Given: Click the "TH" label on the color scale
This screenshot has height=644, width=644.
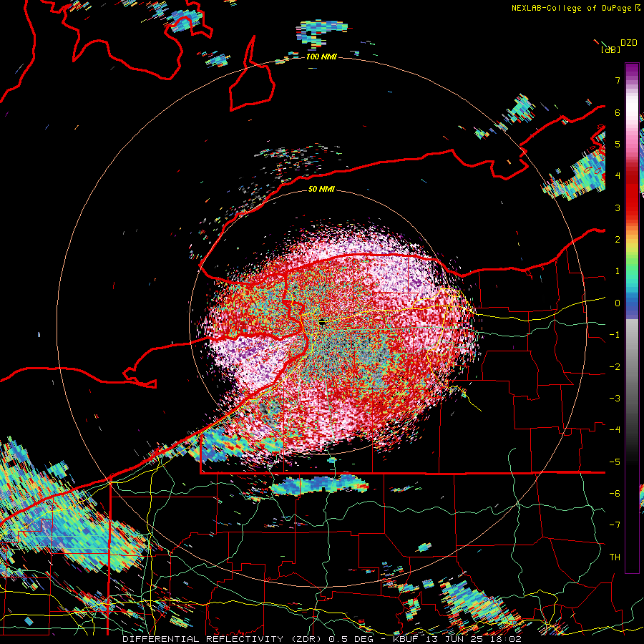Looking at the screenshot, I should pyautogui.click(x=615, y=557).
